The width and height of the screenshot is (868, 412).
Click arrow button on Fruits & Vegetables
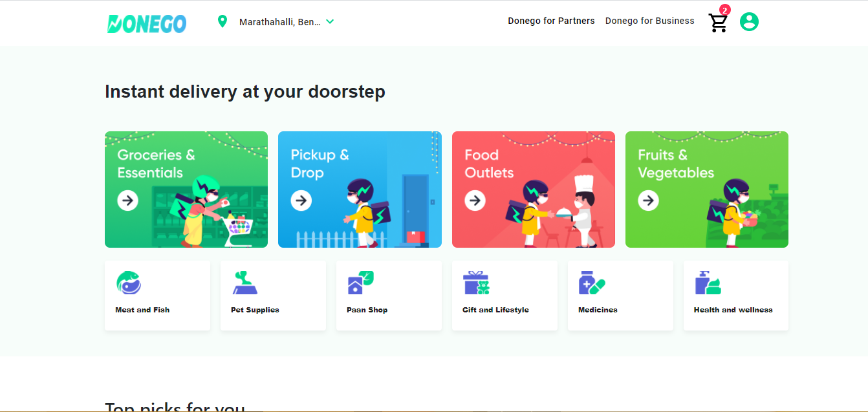[649, 201]
